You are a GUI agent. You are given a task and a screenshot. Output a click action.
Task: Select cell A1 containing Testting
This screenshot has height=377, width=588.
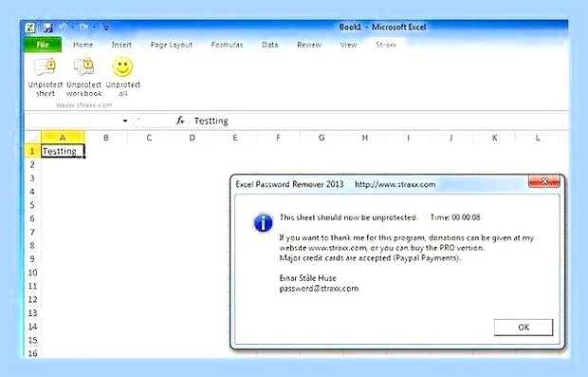[63, 151]
